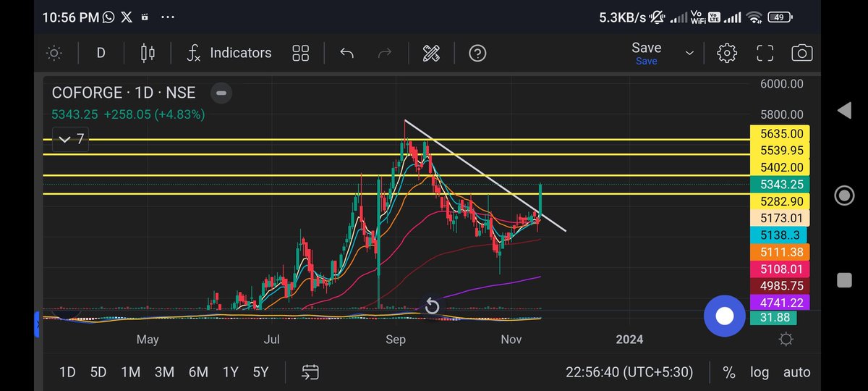Change the candlestick chart type
868x391 pixels.
click(x=148, y=53)
